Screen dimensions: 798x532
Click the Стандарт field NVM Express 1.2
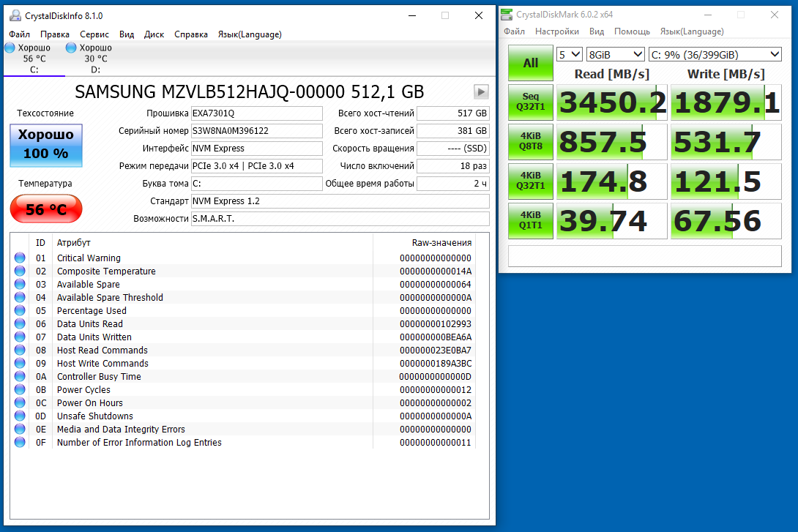coord(340,201)
